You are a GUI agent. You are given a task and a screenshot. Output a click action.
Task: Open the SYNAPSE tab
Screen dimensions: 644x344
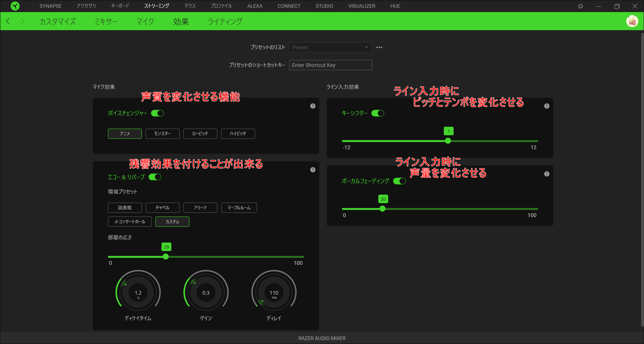pos(50,6)
